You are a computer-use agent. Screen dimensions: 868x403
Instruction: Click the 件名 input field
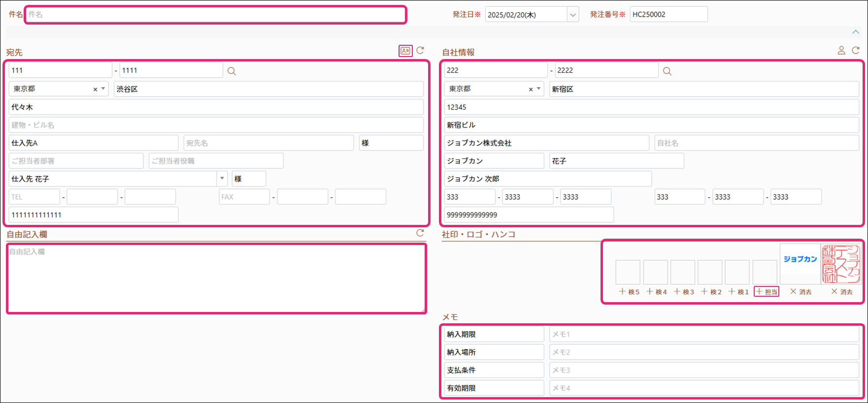pos(215,15)
